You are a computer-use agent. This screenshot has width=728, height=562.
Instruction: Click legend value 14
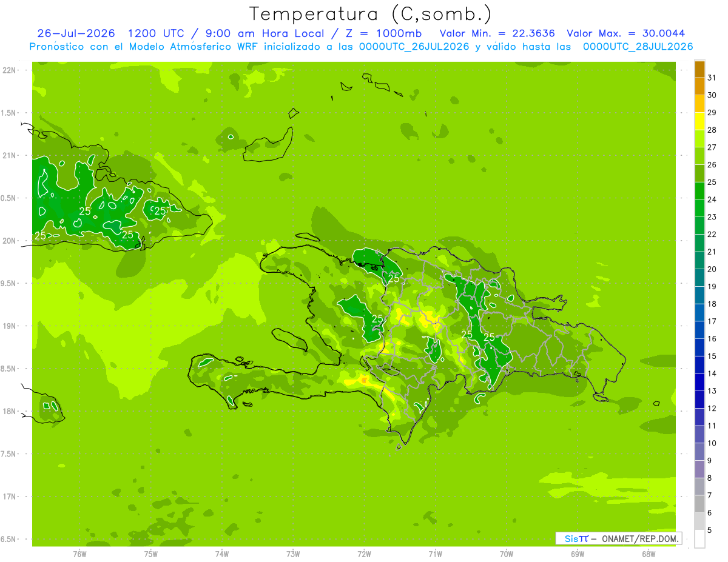point(712,373)
